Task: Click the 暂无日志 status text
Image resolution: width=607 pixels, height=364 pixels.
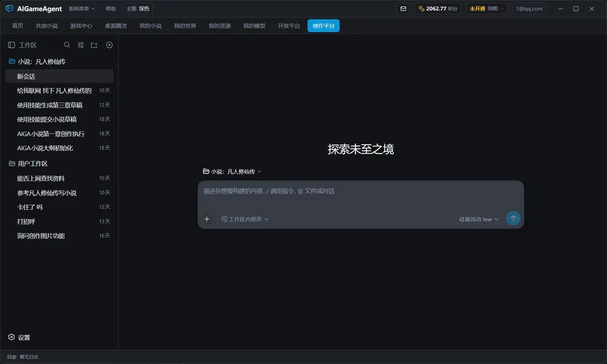Action: click(29, 357)
